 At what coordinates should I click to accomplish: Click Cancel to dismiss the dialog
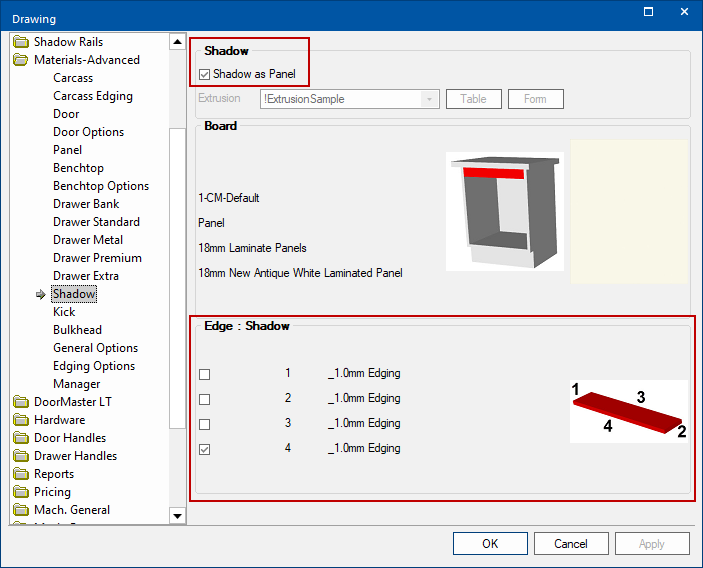[571, 544]
